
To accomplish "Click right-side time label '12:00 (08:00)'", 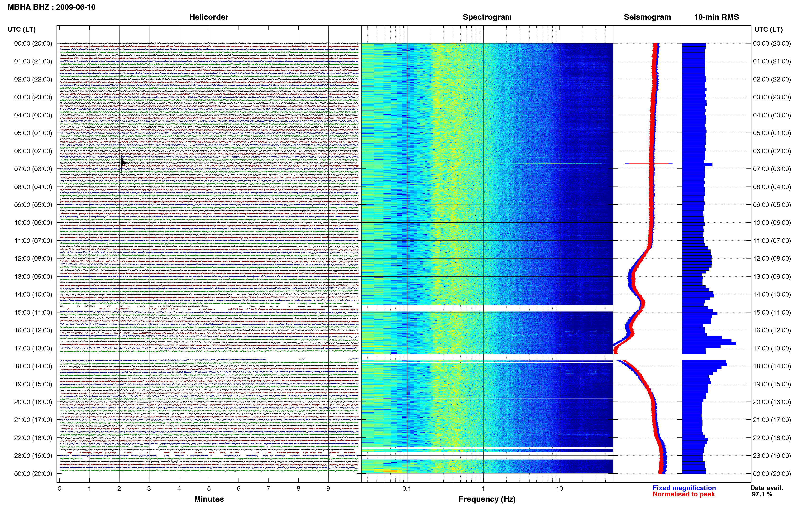I will [772, 259].
